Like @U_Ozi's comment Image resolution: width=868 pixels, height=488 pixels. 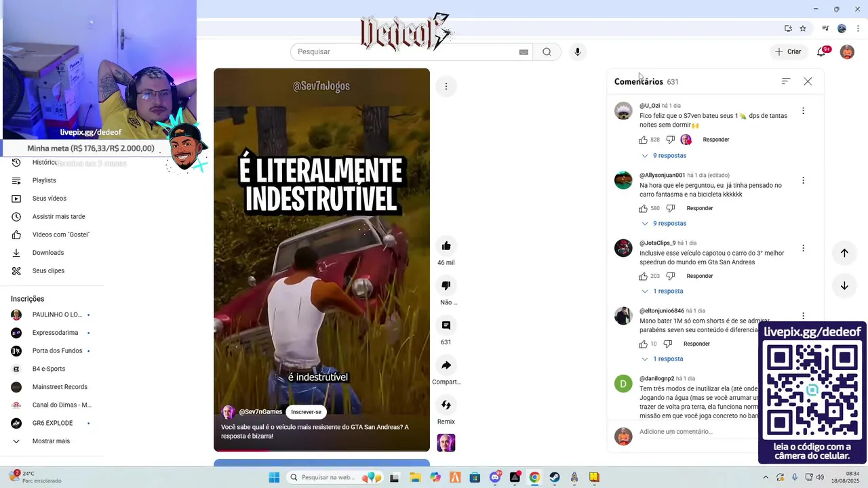coord(643,140)
